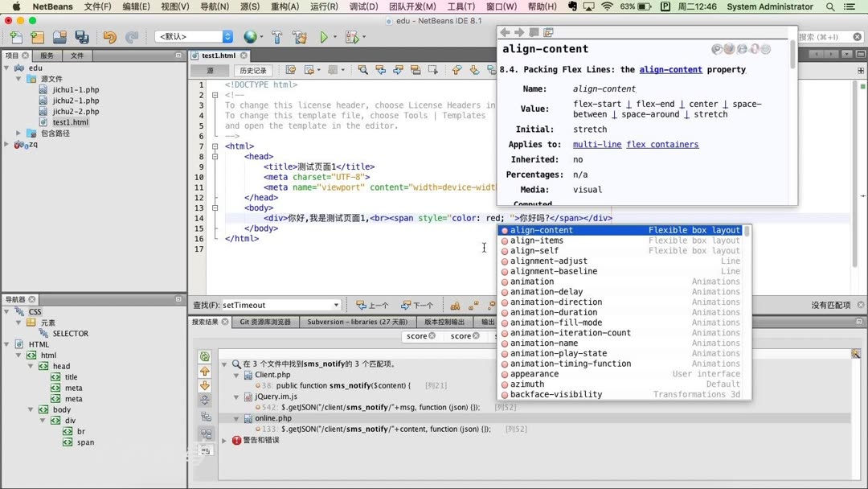The width and height of the screenshot is (868, 489).
Task: Click the Previous Occurrence icon in search results panel
Action: [203, 372]
